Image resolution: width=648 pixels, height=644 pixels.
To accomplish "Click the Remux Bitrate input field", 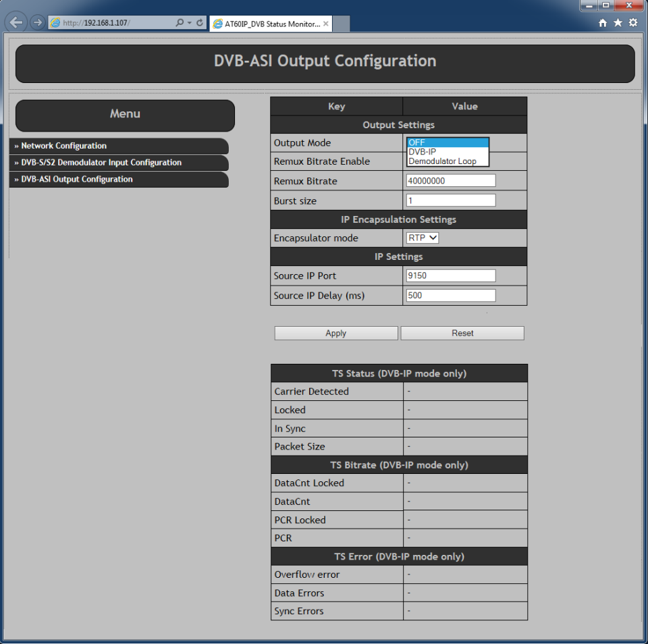I will pos(451,181).
